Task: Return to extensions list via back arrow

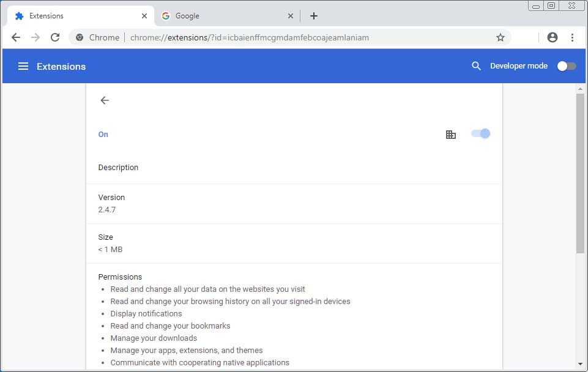Action: (104, 100)
